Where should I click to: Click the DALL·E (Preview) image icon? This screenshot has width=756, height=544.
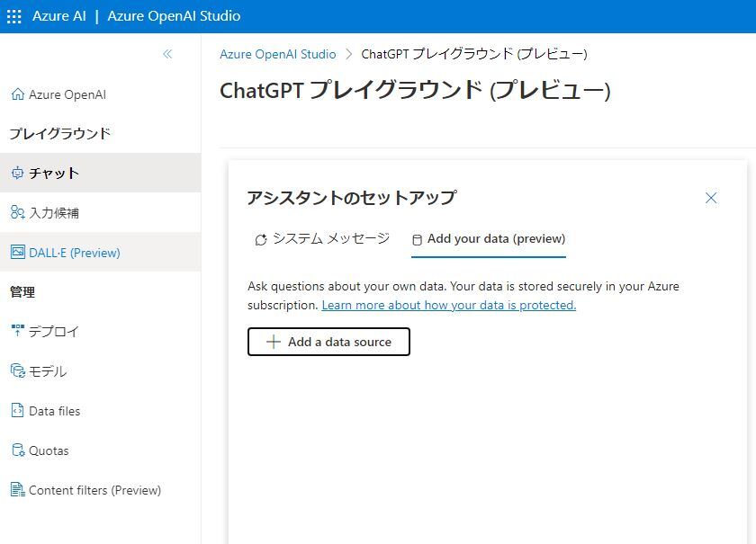17,253
